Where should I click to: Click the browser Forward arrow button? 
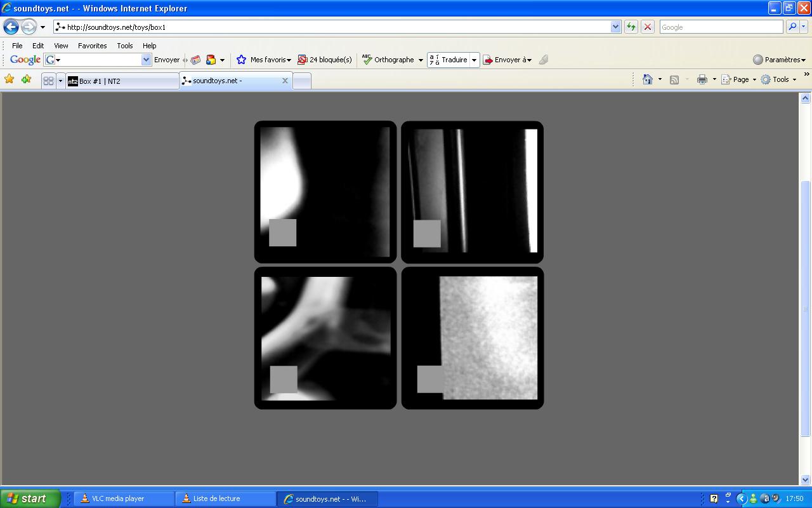point(29,27)
